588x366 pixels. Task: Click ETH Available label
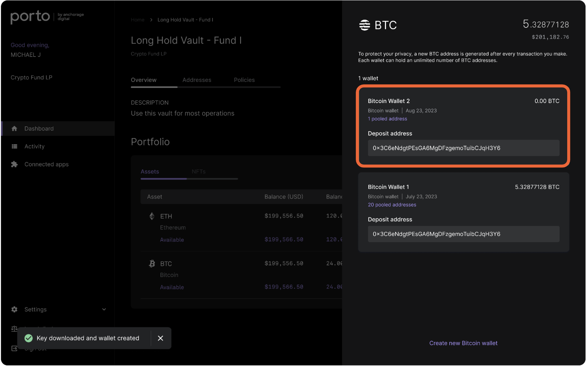pos(172,240)
